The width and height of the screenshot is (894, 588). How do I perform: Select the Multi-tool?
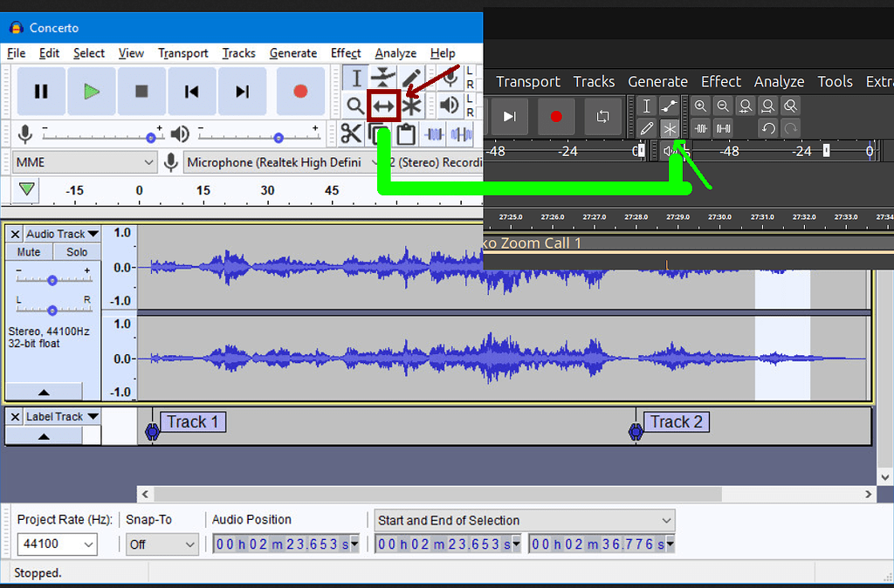point(410,105)
